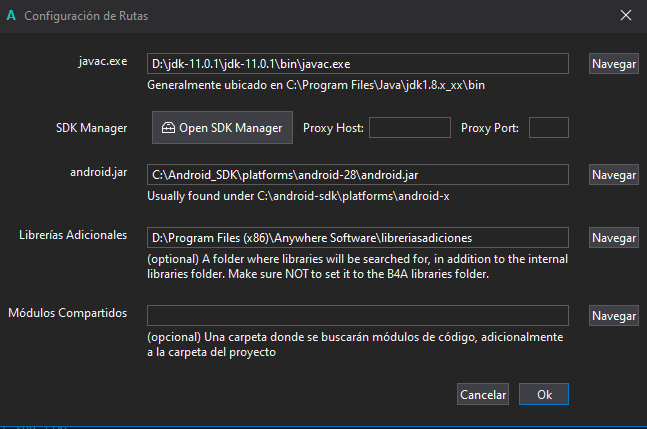Viewport: 647px width, 429px height.
Task: Click the B4A app icon in title bar
Action: click(x=11, y=16)
